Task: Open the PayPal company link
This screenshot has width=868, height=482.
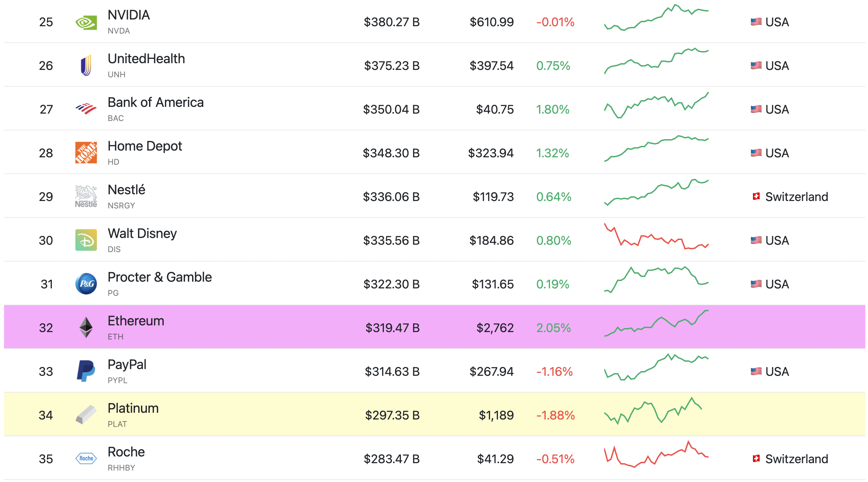Action: coord(127,365)
